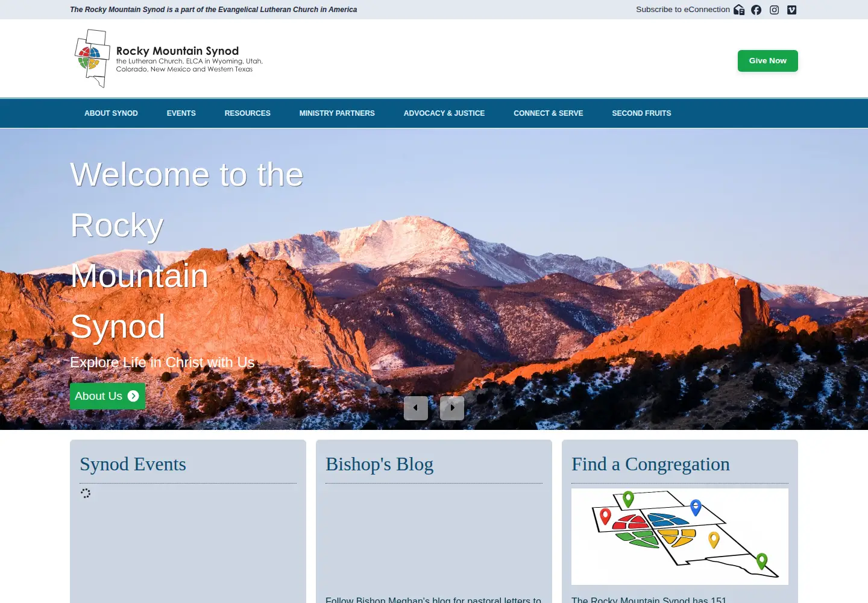Image resolution: width=868 pixels, height=603 pixels.
Task: Open the Ministry Partners menu
Action: tap(337, 113)
